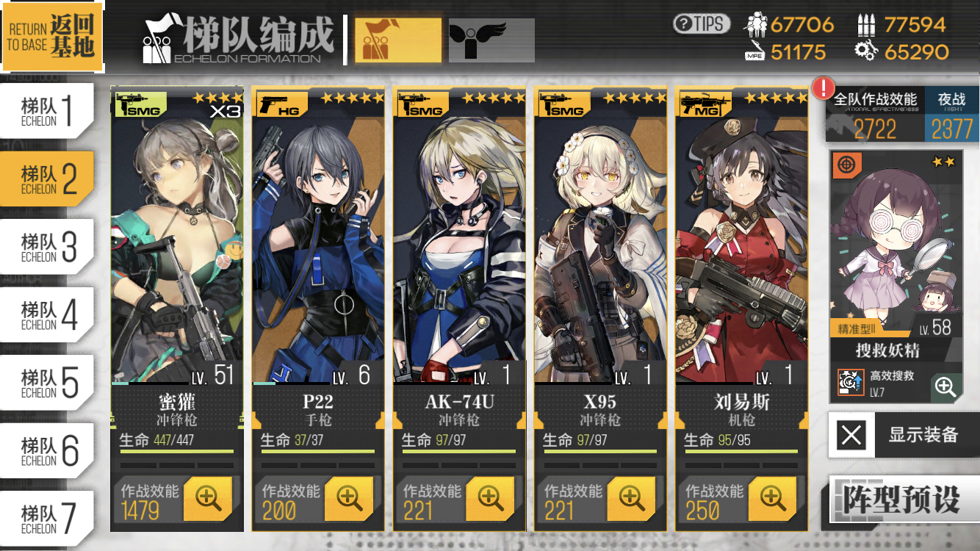
Task: Select Echelon 1 from the side list
Action: coord(47,110)
